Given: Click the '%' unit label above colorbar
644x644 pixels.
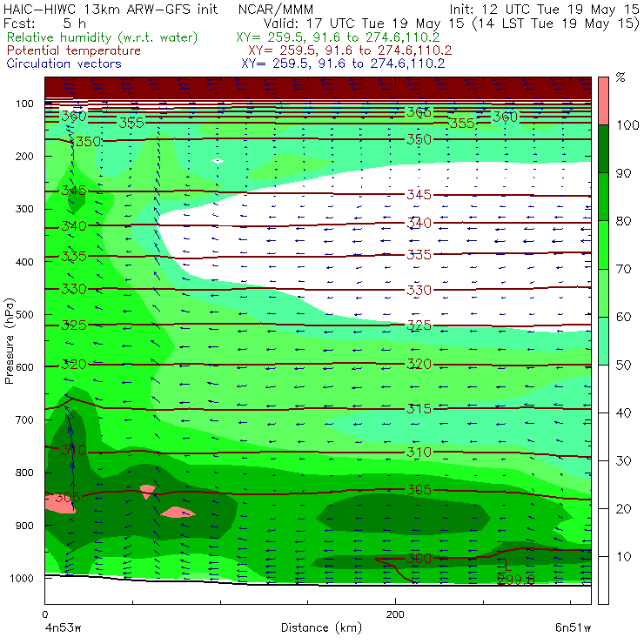Looking at the screenshot, I should tap(621, 77).
